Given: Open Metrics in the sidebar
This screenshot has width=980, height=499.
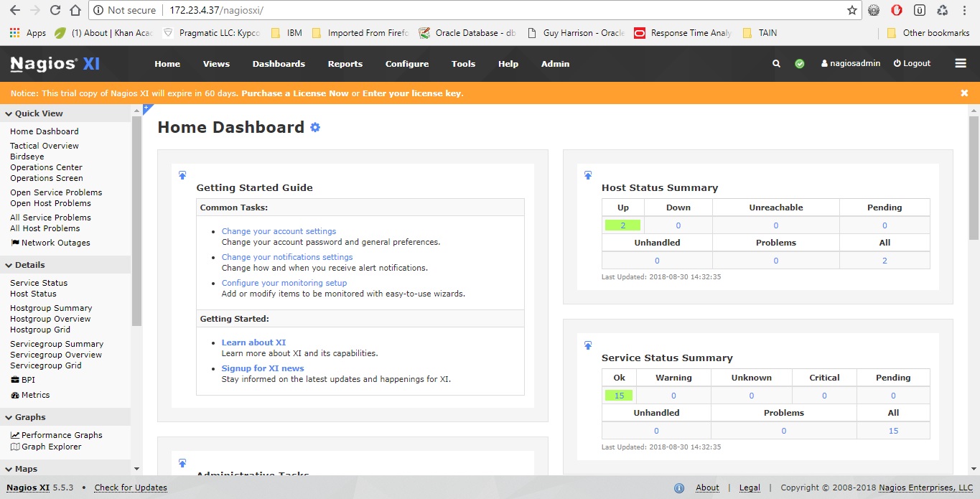Looking at the screenshot, I should pos(30,395).
